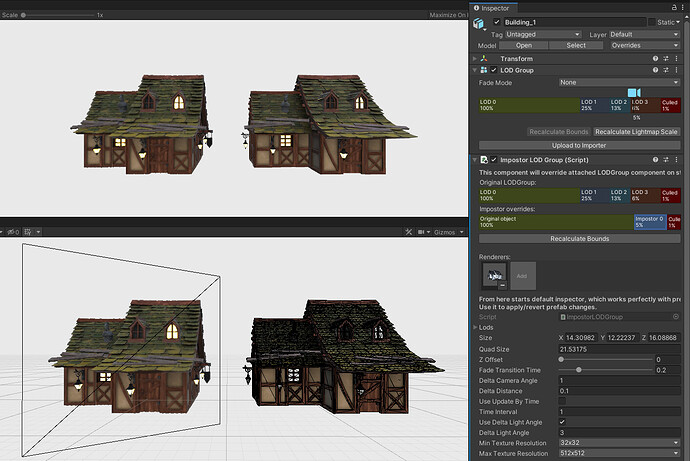Collapse the Impostor LOD Group component
690x461 pixels.
(475, 160)
